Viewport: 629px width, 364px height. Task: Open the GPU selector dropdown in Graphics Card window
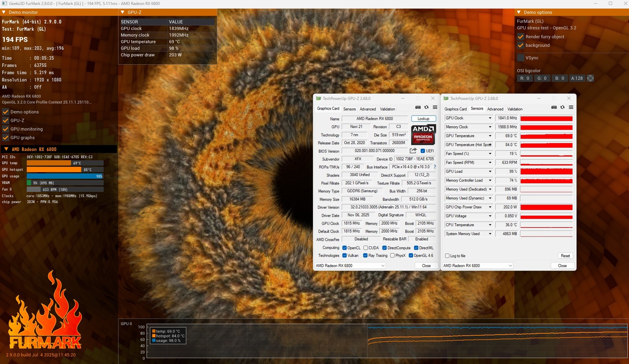[350, 266]
